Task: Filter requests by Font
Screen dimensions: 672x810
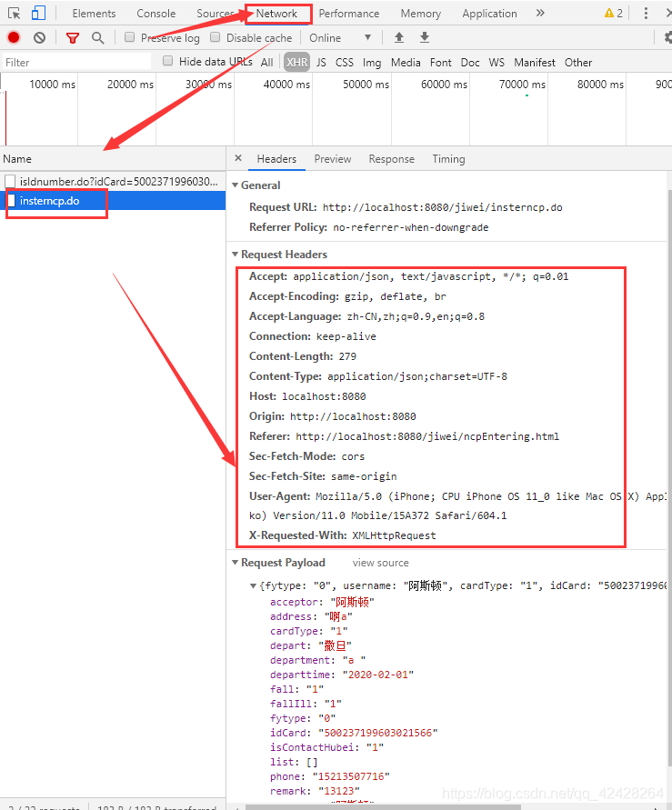Action: (441, 63)
